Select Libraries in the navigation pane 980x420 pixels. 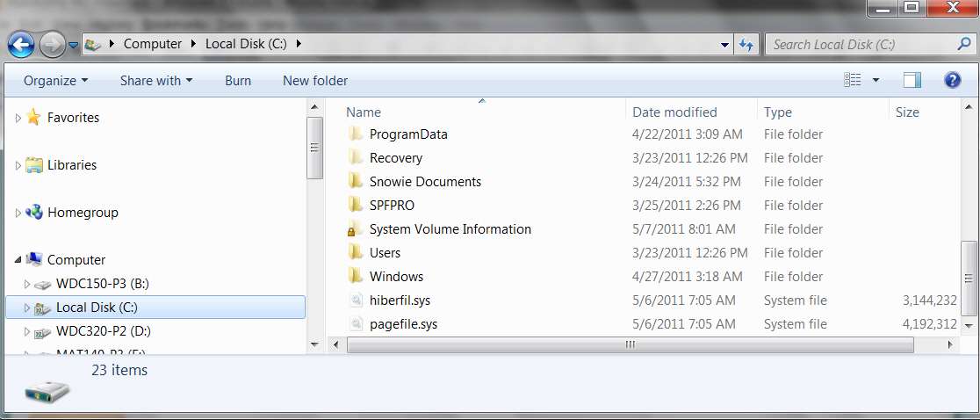click(x=72, y=165)
